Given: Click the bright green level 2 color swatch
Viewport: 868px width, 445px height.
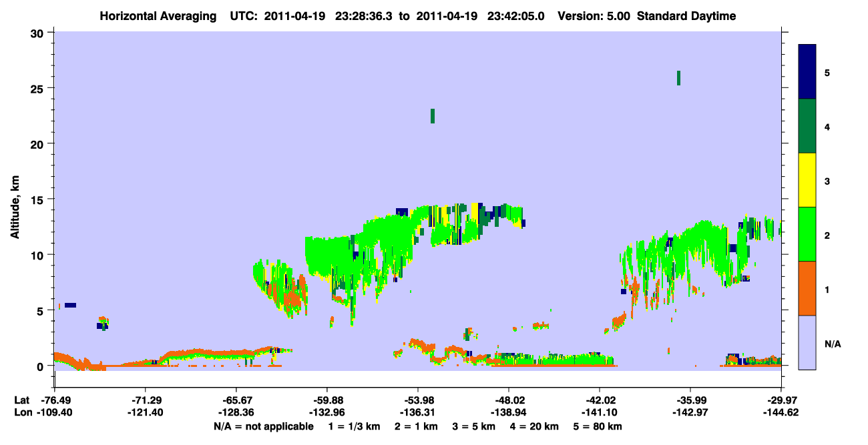Looking at the screenshot, I should coord(807,234).
